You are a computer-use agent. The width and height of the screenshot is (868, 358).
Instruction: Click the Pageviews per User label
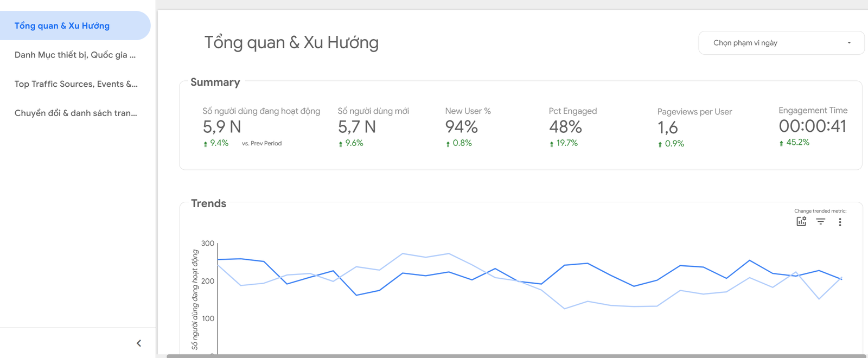695,112
